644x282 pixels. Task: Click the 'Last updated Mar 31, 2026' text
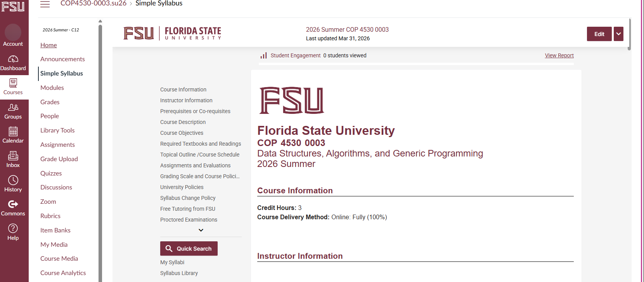pyautogui.click(x=338, y=38)
